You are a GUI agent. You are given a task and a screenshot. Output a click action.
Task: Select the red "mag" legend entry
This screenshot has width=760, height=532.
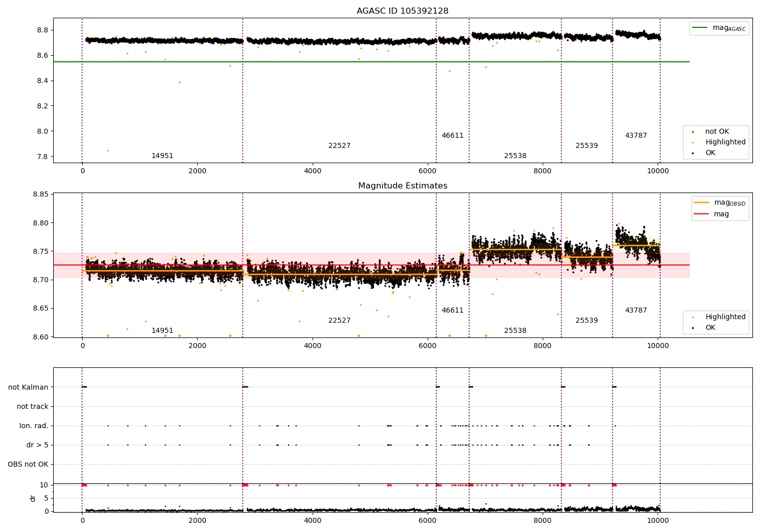tap(711, 214)
